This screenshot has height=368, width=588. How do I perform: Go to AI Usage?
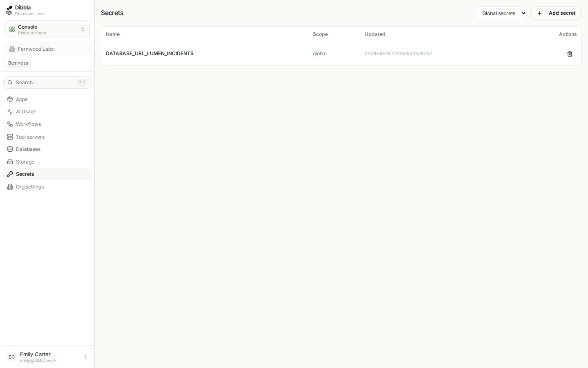(x=47, y=112)
